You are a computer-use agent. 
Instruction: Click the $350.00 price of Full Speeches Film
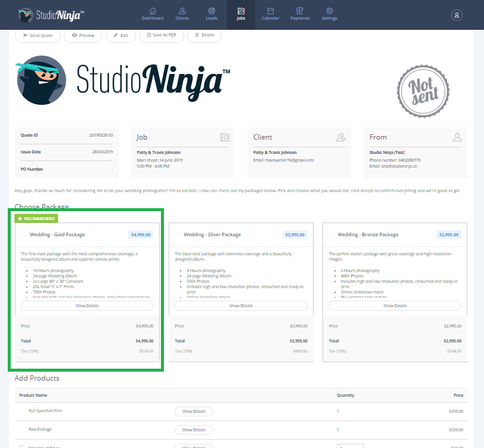(456, 411)
